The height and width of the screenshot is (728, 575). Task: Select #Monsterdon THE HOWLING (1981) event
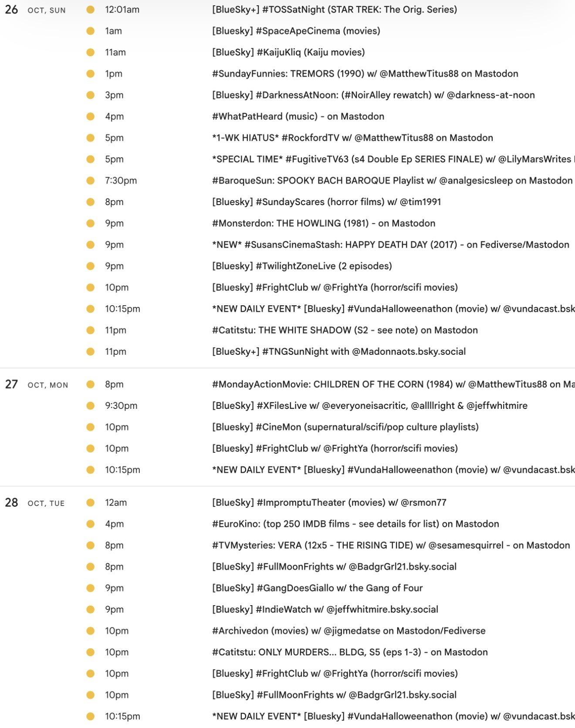point(323,223)
